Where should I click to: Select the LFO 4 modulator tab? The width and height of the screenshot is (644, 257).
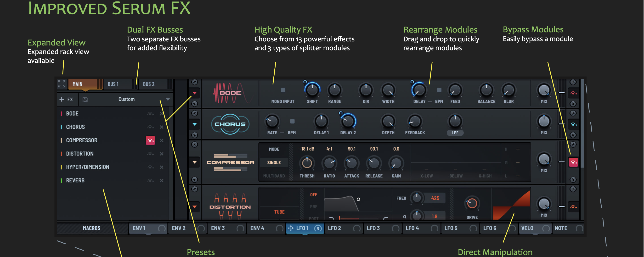point(421,228)
